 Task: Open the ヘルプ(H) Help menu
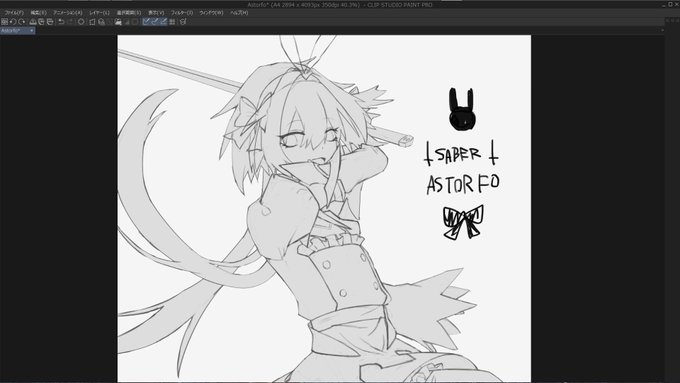tap(239, 13)
